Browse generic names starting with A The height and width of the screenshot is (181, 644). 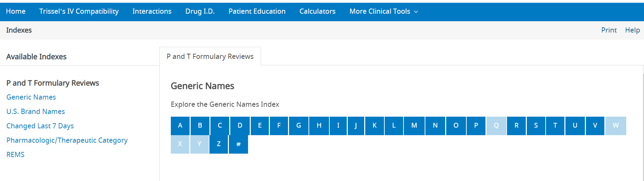pos(180,126)
